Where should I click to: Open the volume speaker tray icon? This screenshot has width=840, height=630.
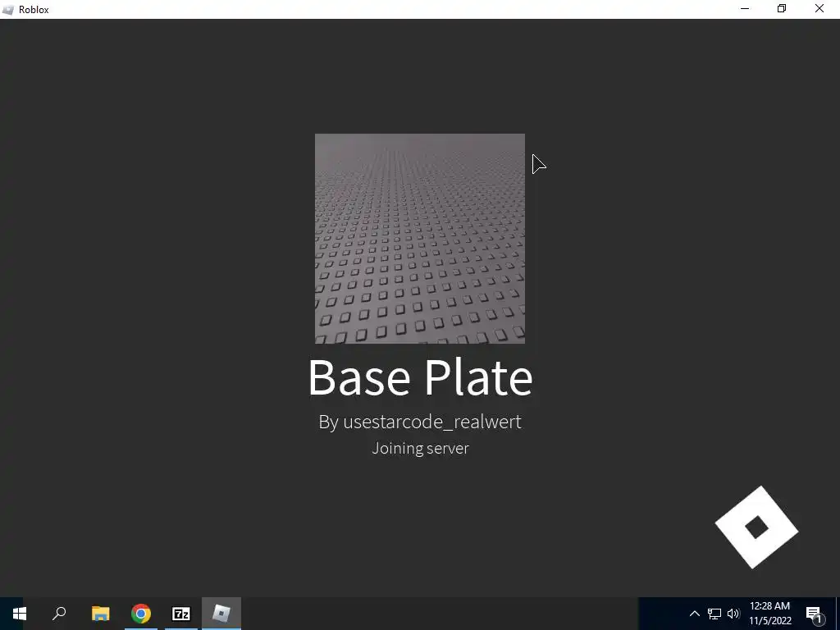(733, 614)
